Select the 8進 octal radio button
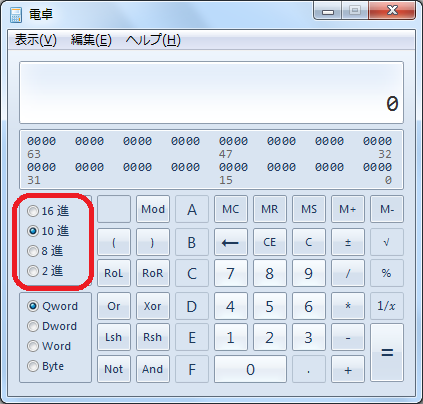 pyautogui.click(x=45, y=251)
